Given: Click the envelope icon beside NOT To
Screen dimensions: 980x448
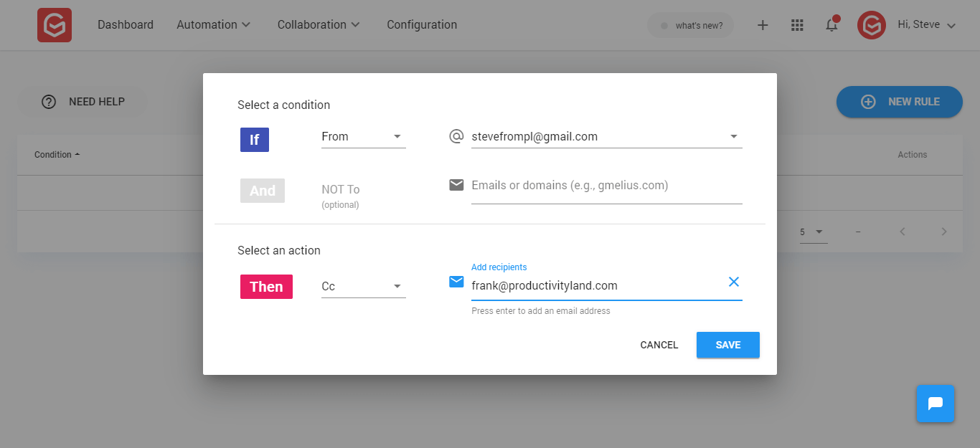Looking at the screenshot, I should [456, 184].
